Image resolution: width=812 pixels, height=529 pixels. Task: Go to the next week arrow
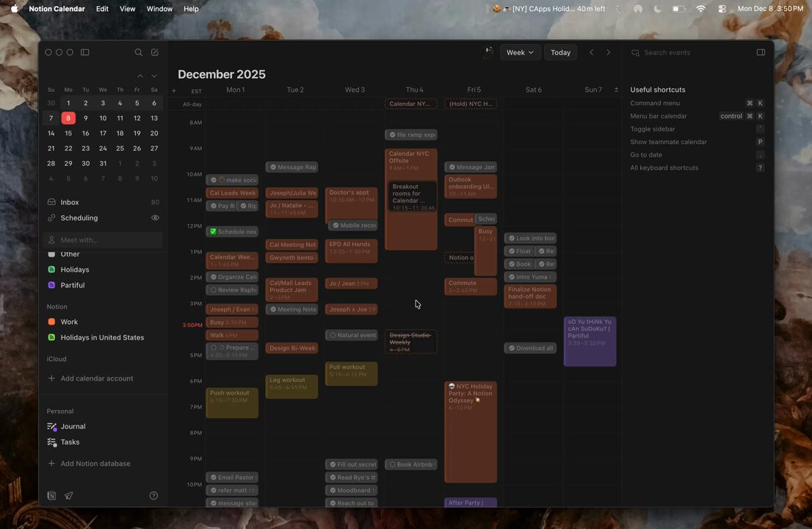[609, 52]
